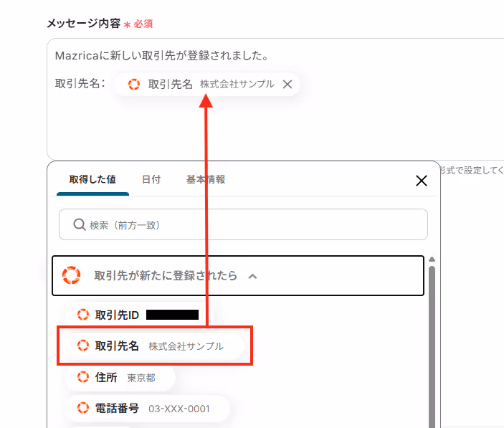This screenshot has width=504, height=428.
Task: Click the Mazricaに新しい取引先が登録されました text line
Action: (x=162, y=56)
